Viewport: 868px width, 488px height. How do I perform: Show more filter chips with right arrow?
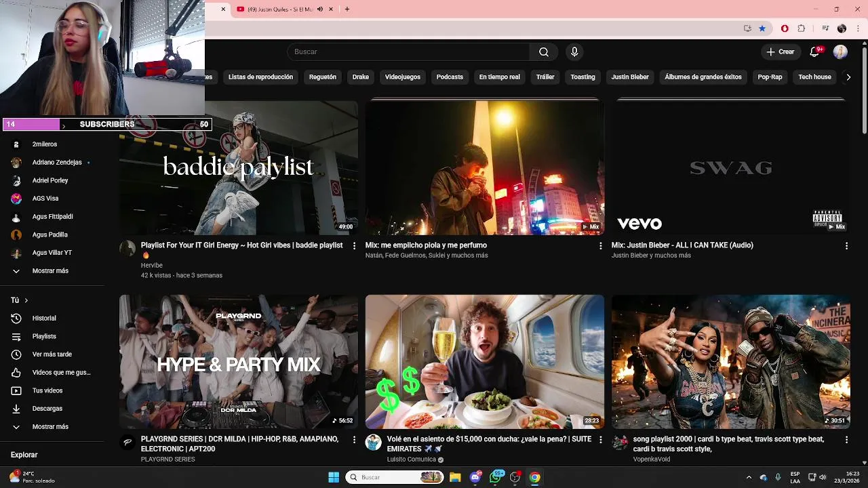[x=848, y=77]
